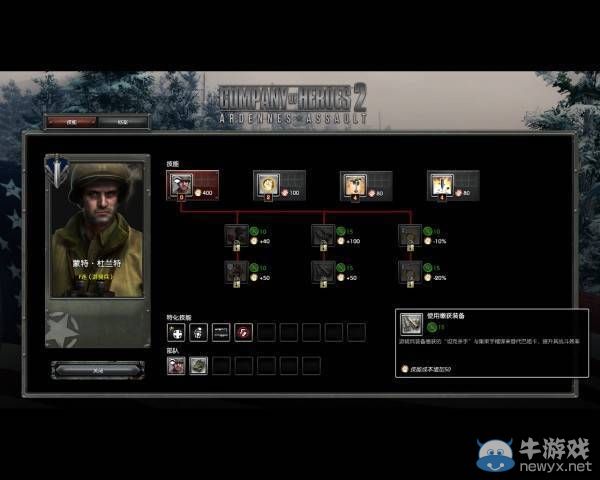Viewport: 600px width, 480px height.
Task: Click the commander name 蒙特·杜兰特
Action: tap(97, 263)
